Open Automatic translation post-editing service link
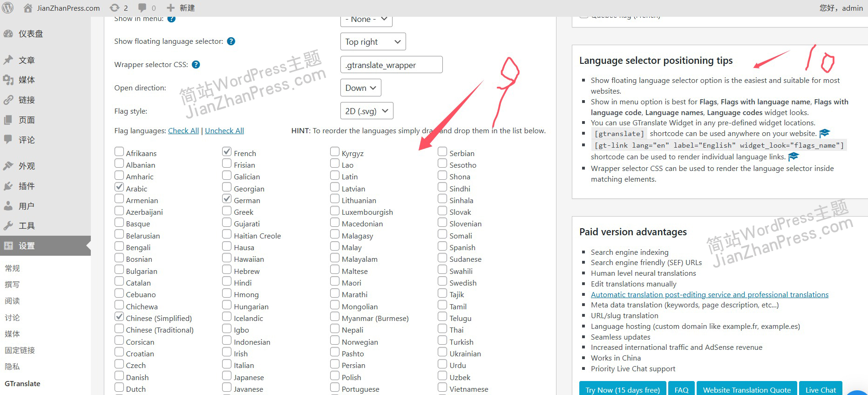The image size is (868, 395). click(710, 294)
